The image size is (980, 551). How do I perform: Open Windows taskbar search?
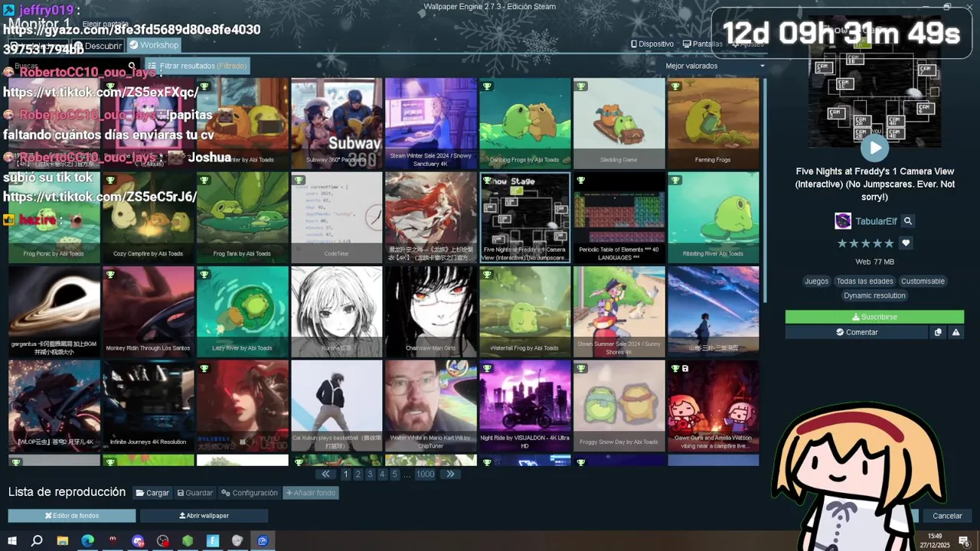[x=37, y=541]
